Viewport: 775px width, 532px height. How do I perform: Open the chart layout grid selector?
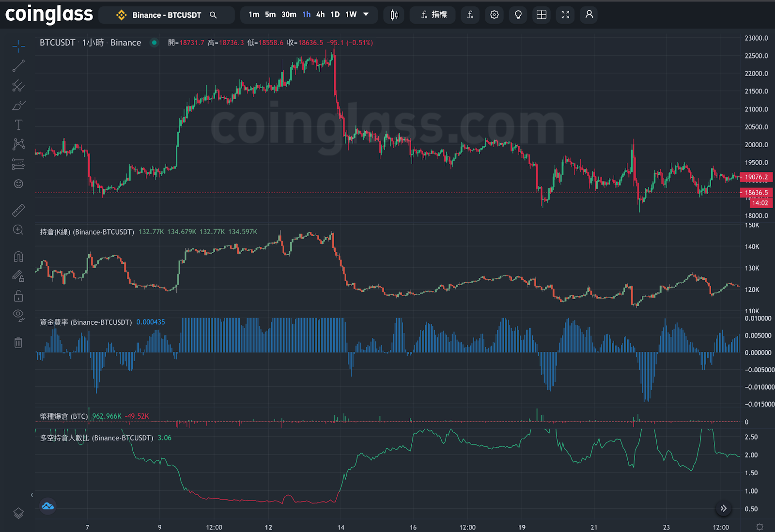pyautogui.click(x=542, y=15)
